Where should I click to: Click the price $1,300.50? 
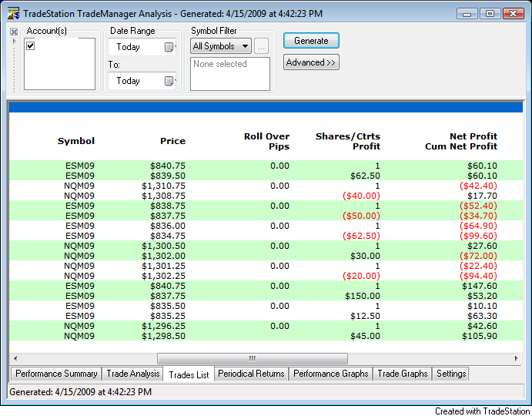point(163,246)
